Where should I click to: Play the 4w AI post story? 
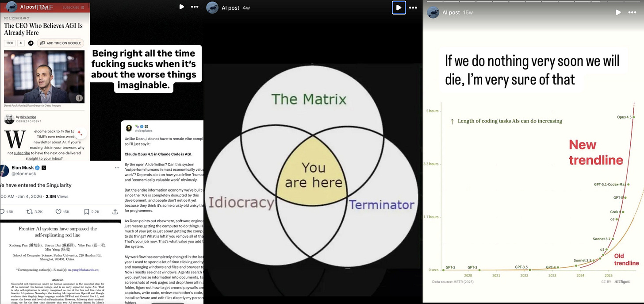tap(399, 8)
